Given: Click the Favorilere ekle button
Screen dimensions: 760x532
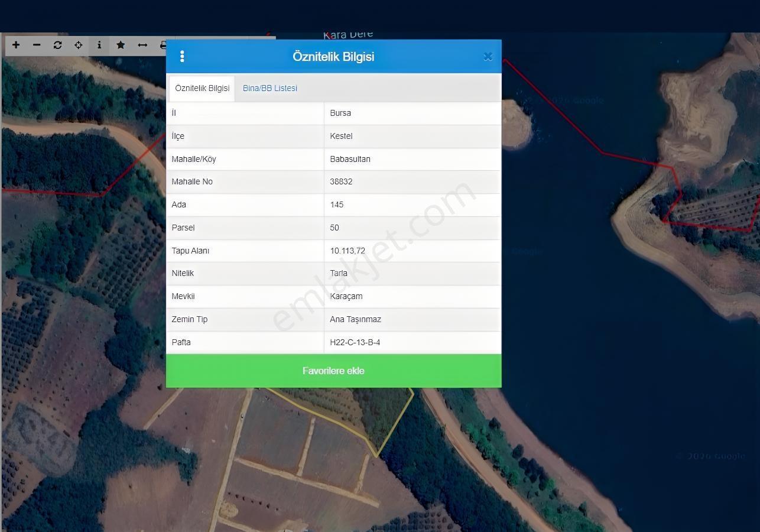Looking at the screenshot, I should pyautogui.click(x=333, y=371).
